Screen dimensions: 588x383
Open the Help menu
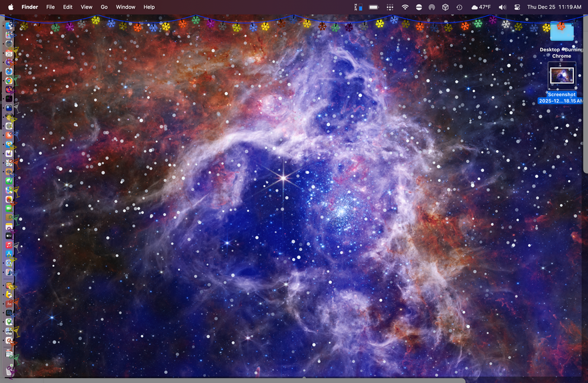(x=149, y=7)
